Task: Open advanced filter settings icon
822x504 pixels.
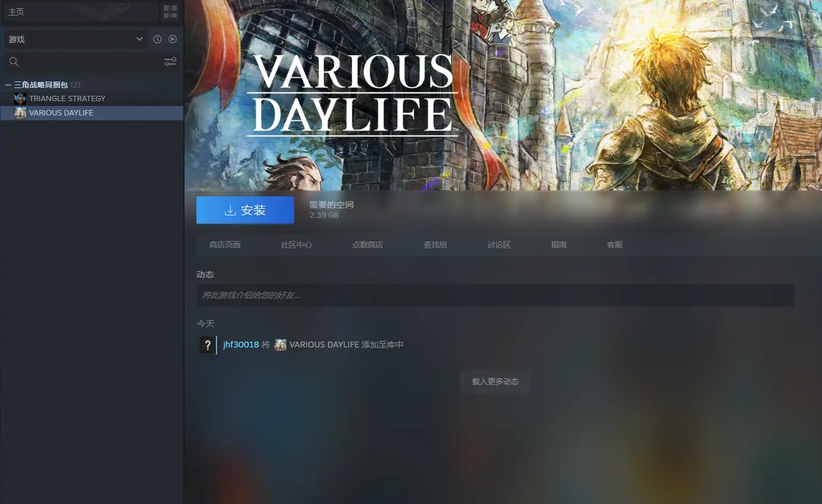Action: pos(170,62)
